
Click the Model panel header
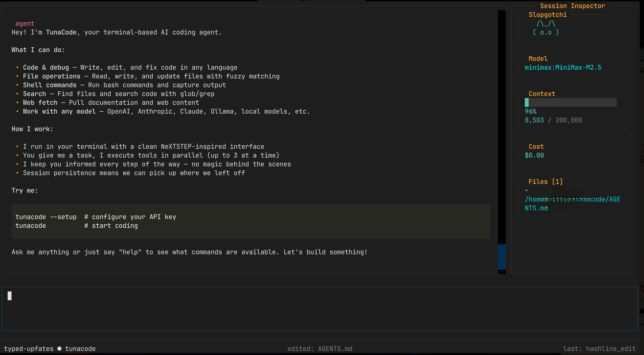pyautogui.click(x=538, y=59)
